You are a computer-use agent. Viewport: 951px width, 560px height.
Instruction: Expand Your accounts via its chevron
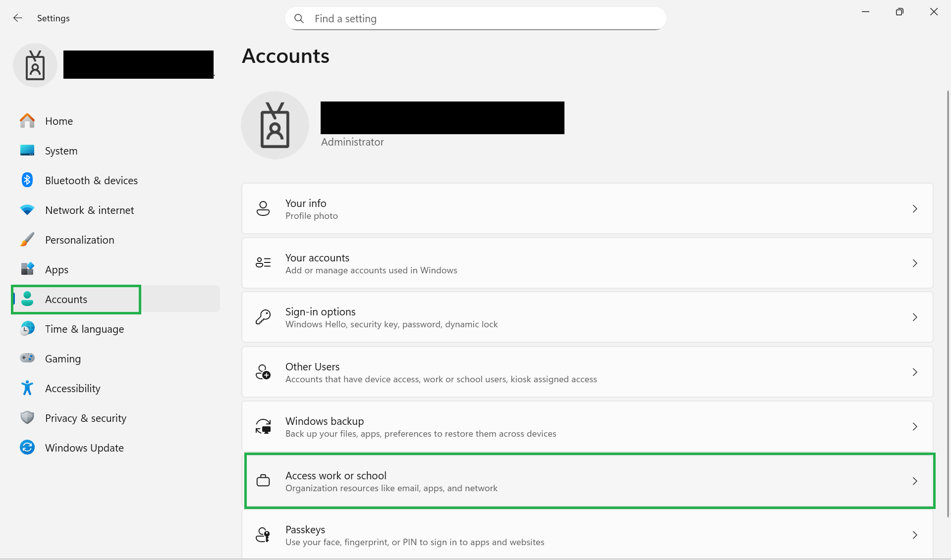click(915, 263)
